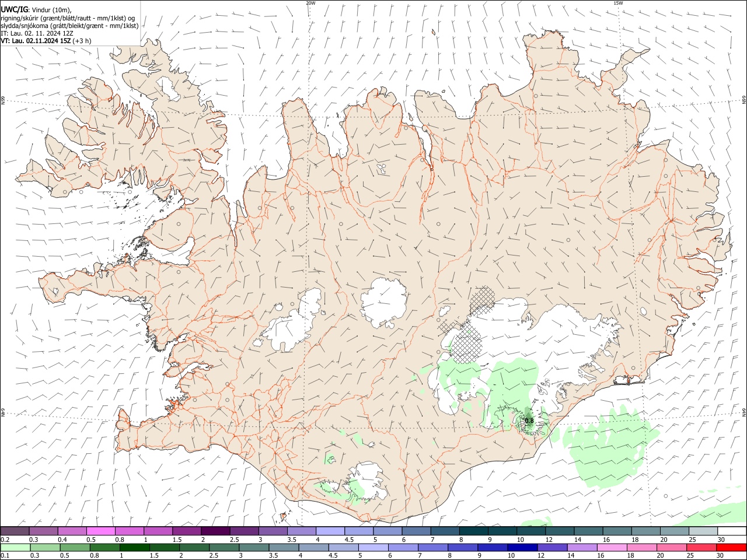This screenshot has height=560, width=747.
Task: Pick the light lavender 4 swatch, upper scale
Action: click(x=330, y=531)
